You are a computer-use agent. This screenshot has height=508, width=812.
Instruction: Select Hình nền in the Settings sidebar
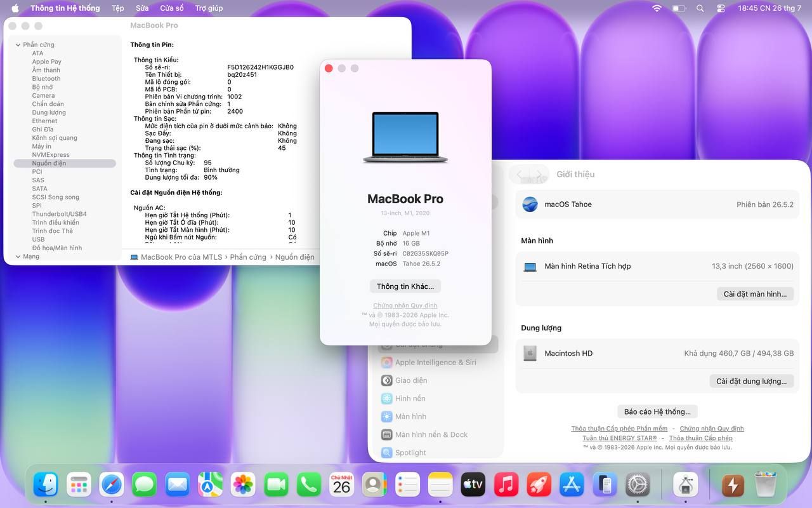[403, 399]
